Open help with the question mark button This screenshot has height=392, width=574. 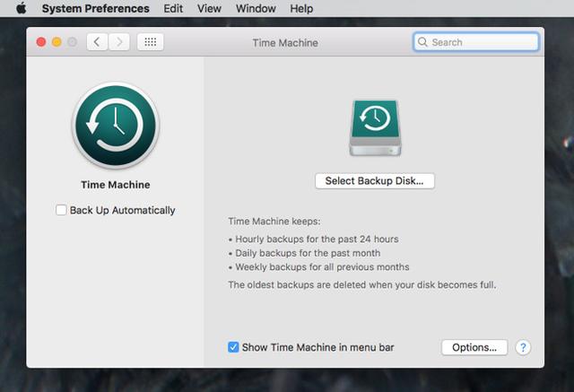[x=524, y=347]
